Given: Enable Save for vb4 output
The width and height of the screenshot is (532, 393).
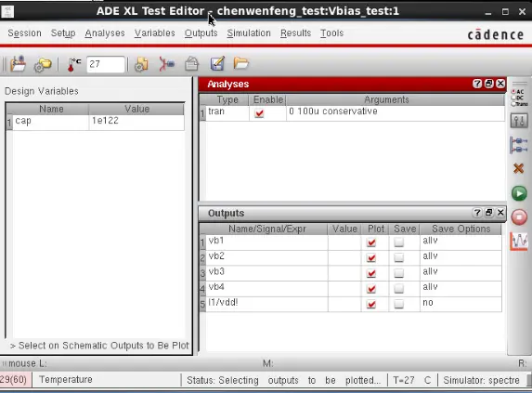Looking at the screenshot, I should pyautogui.click(x=399, y=288).
